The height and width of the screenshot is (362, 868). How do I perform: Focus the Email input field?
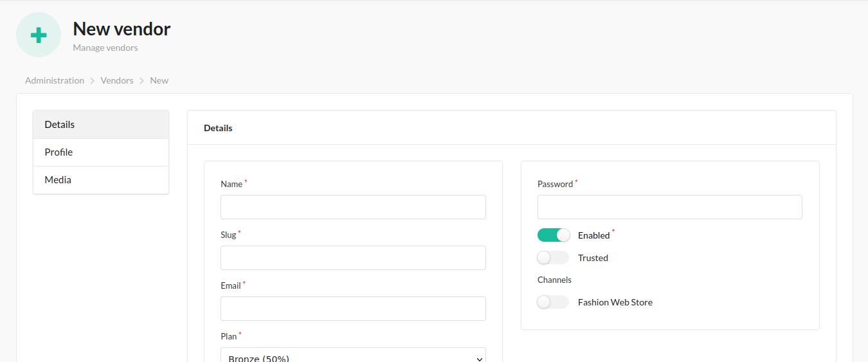click(353, 309)
